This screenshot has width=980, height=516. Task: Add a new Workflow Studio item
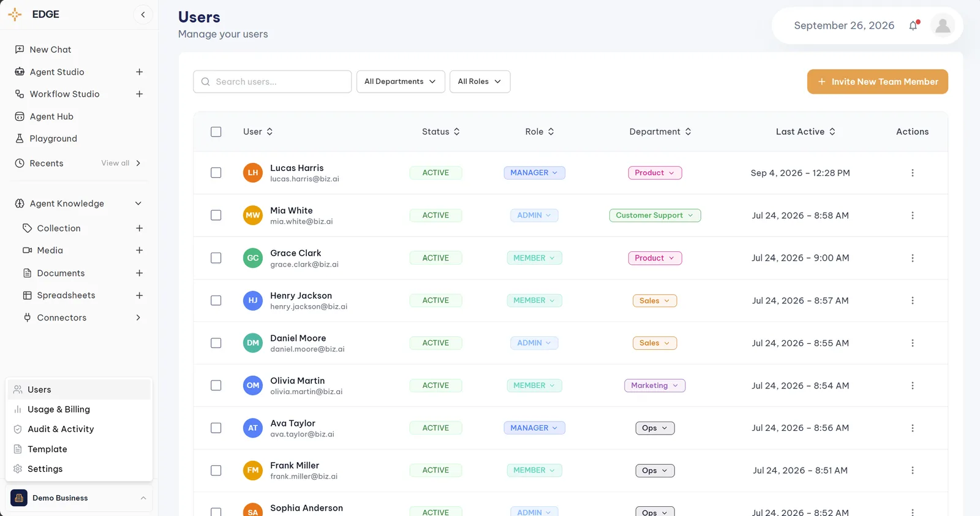click(x=140, y=94)
